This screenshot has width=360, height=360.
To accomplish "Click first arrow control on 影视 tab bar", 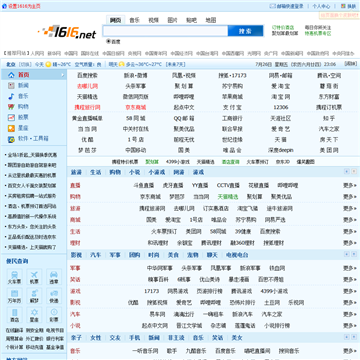I will pos(347,254).
